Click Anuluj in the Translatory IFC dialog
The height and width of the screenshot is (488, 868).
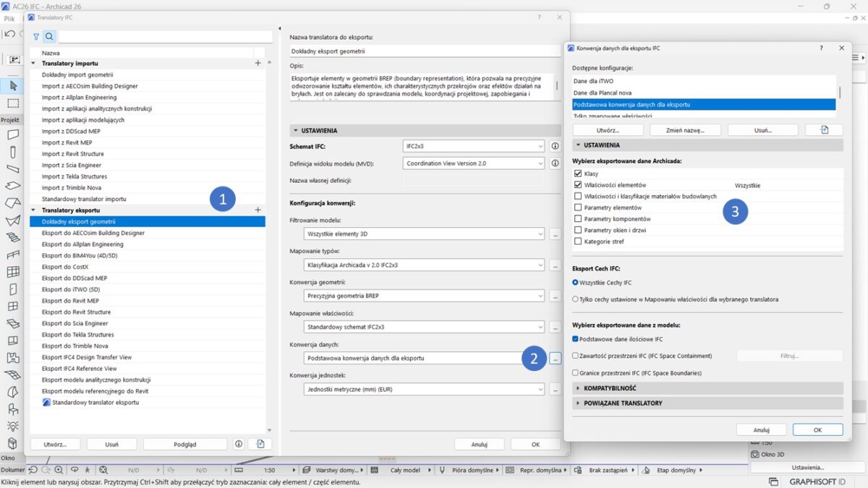479,444
